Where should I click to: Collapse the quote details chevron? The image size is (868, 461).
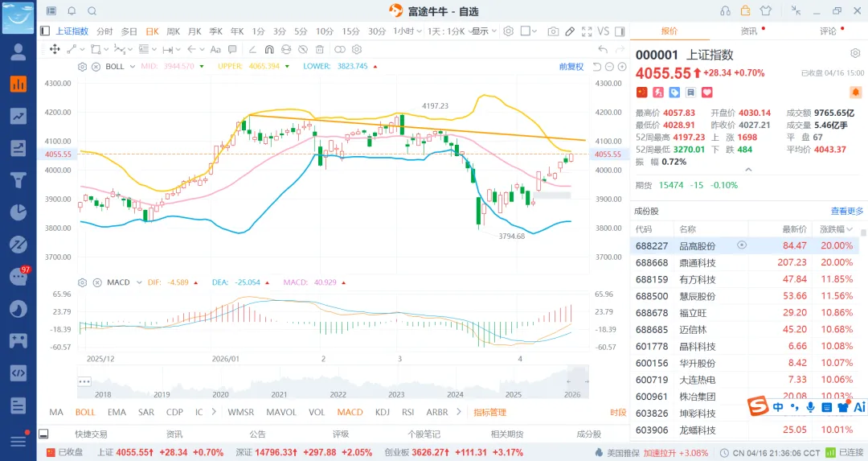[x=748, y=170]
